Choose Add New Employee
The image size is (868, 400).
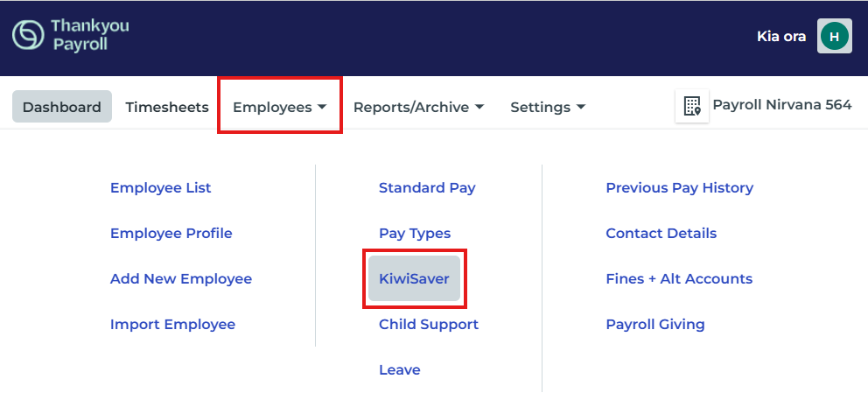(x=181, y=278)
